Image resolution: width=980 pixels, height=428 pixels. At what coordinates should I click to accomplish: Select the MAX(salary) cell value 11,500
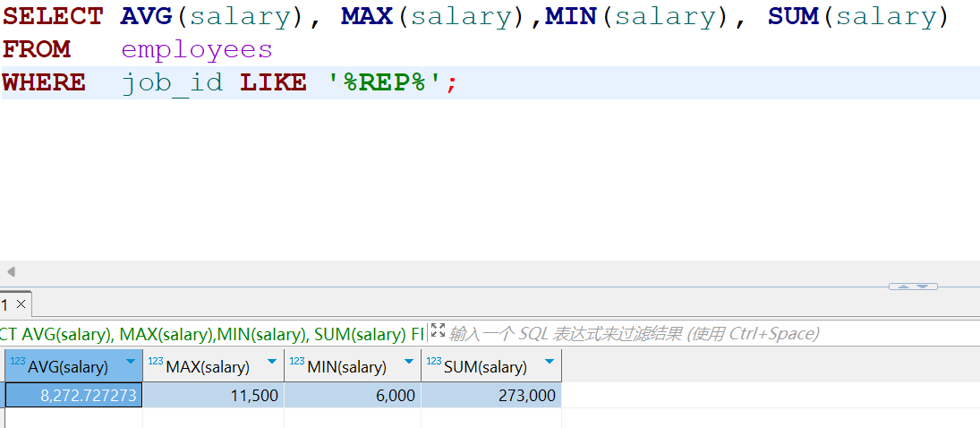(213, 395)
